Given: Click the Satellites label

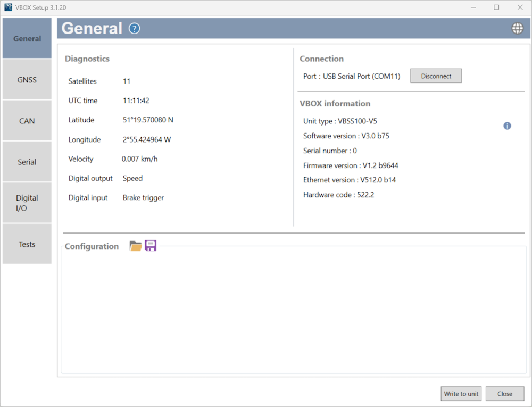Looking at the screenshot, I should click(x=82, y=81).
